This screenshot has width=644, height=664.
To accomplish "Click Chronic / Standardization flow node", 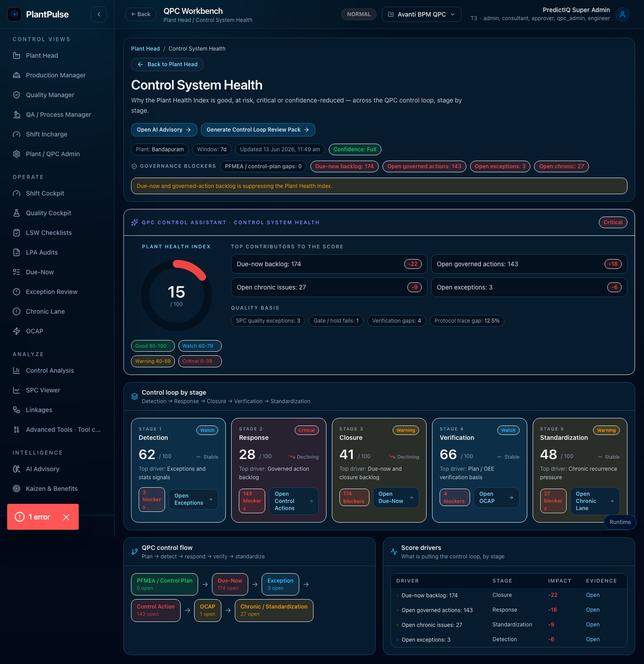I will click(x=274, y=610).
